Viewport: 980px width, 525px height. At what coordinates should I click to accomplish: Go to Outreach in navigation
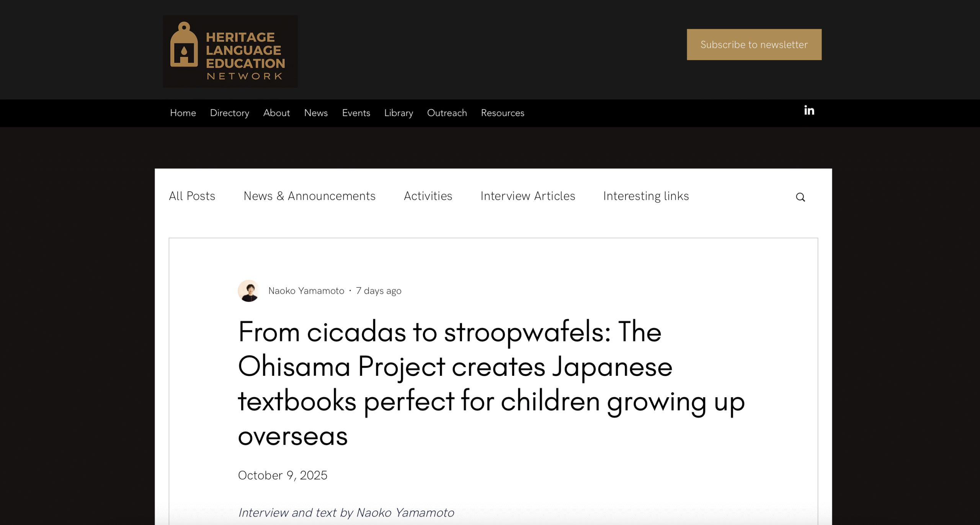[x=447, y=113]
